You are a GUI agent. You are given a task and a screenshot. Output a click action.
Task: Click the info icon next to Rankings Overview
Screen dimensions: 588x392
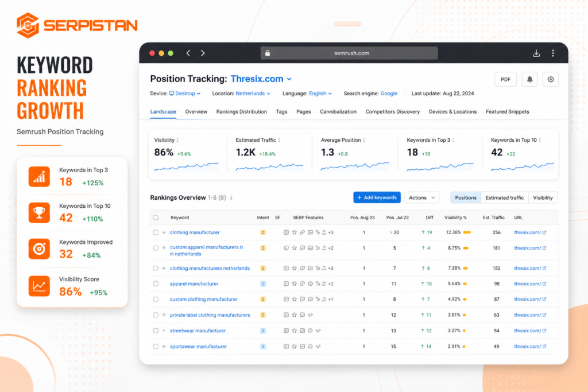pyautogui.click(x=231, y=197)
